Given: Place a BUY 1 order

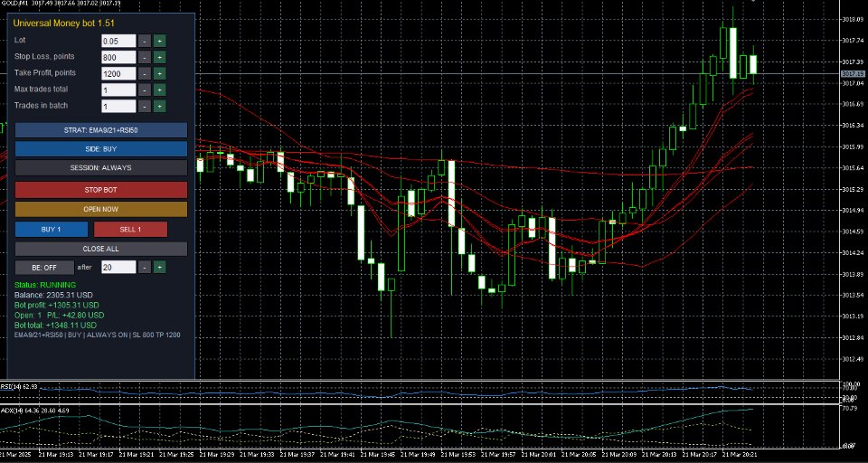Looking at the screenshot, I should tap(52, 230).
